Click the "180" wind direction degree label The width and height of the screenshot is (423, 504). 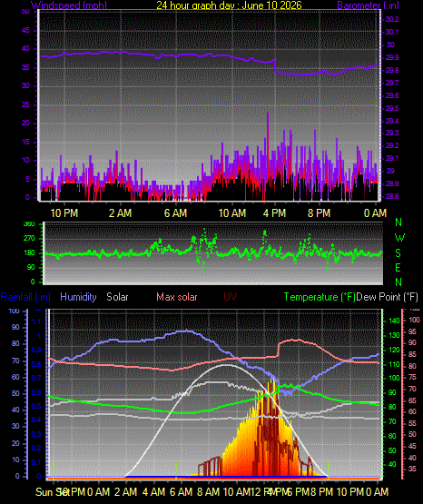29,253
